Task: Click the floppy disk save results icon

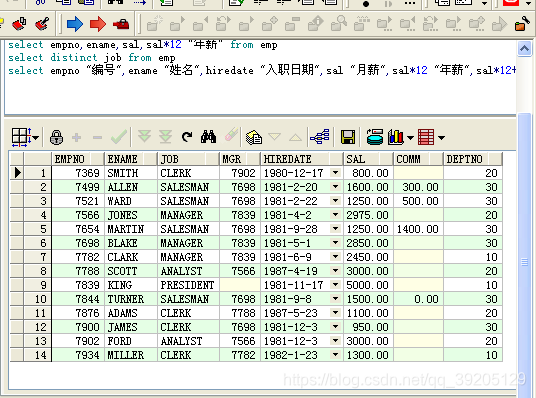Action: point(348,137)
